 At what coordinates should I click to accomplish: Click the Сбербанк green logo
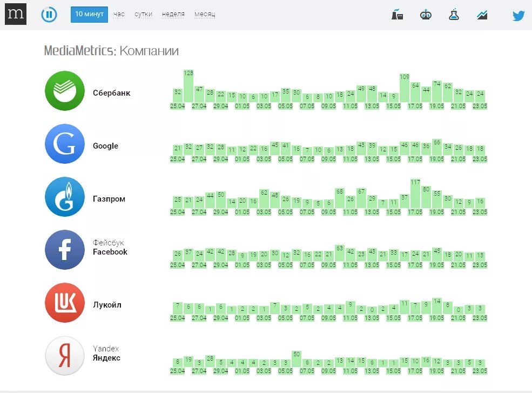pyautogui.click(x=64, y=91)
